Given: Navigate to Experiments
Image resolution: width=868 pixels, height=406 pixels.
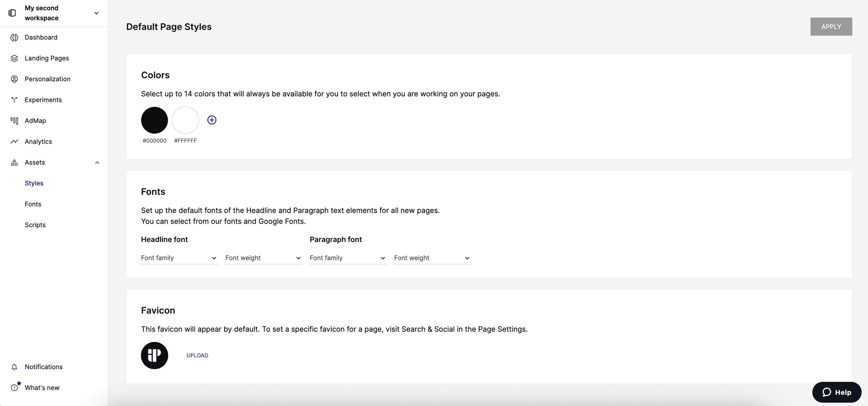Looking at the screenshot, I should [43, 100].
